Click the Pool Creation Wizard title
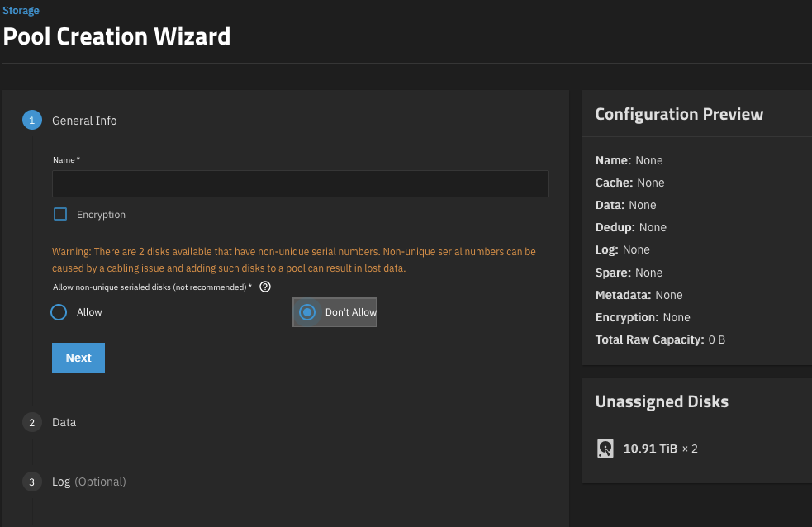 click(x=116, y=36)
